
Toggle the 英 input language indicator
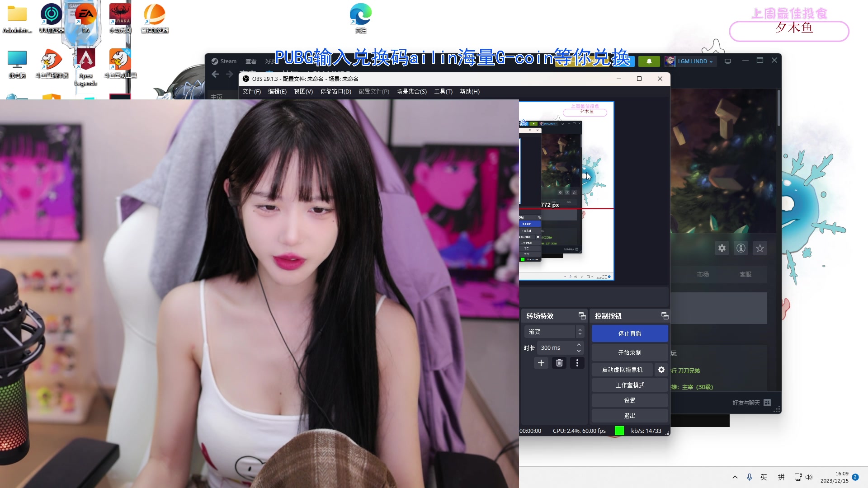[764, 477]
